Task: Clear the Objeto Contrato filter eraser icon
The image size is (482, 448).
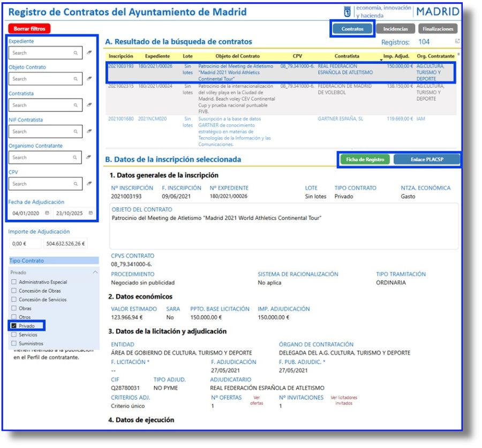Action: 89,78
